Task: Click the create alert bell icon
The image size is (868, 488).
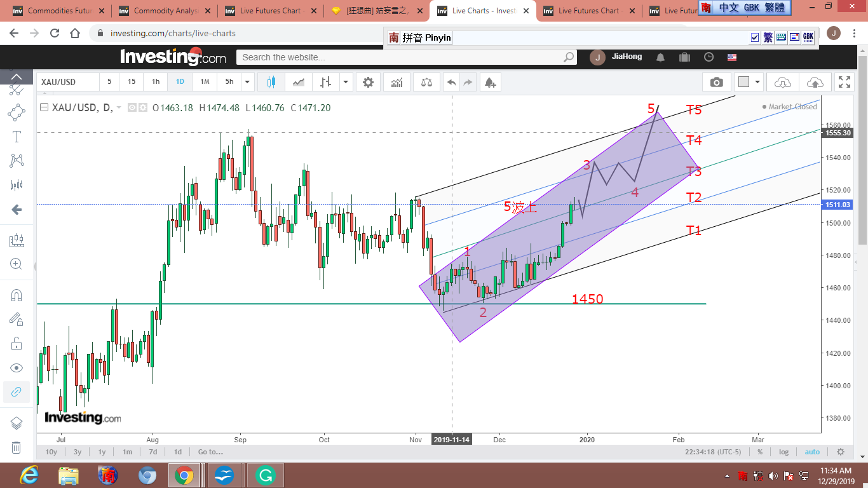Action: pyautogui.click(x=489, y=82)
